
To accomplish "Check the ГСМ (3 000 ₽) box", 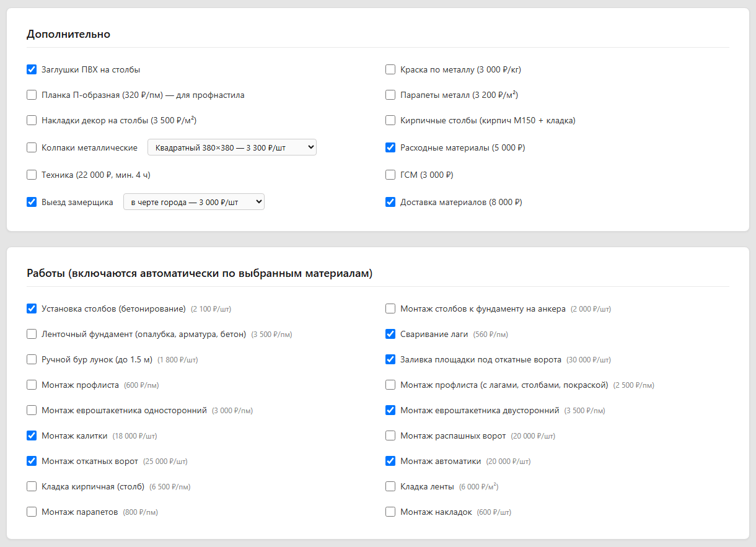I will click(x=390, y=175).
